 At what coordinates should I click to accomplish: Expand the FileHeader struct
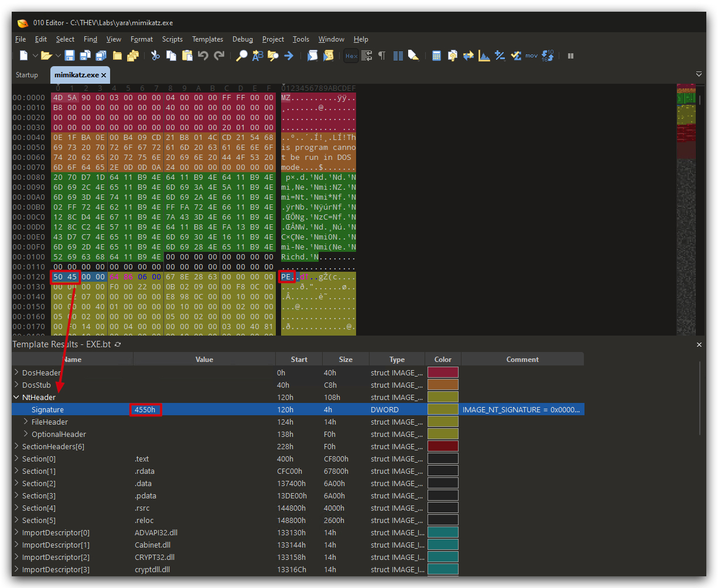click(x=26, y=422)
